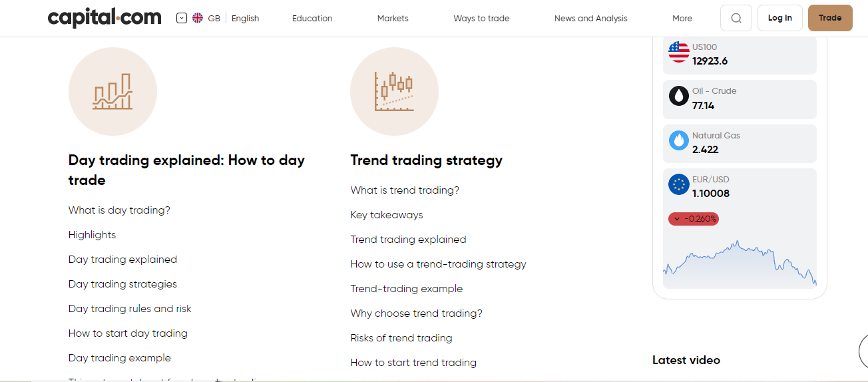The height and width of the screenshot is (382, 868).
Task: Open the Education menu
Action: point(312,18)
